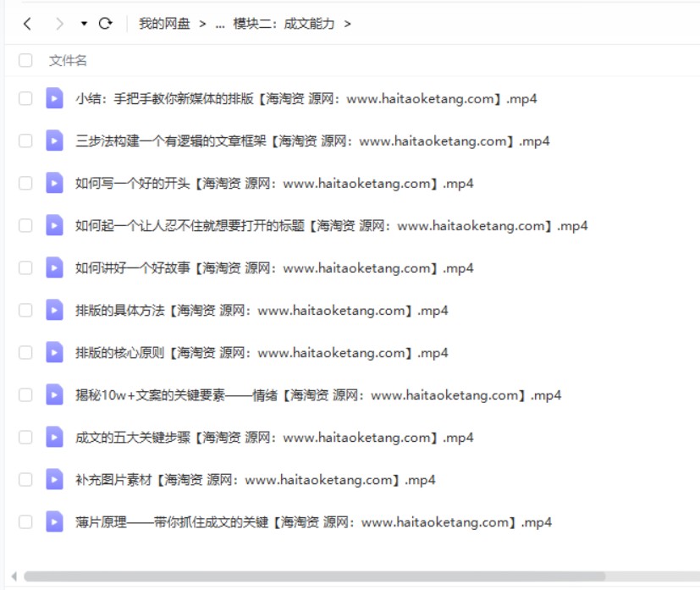Check the box for 排版的核心原则
Viewport: 700px width, 590px height.
[x=25, y=353]
